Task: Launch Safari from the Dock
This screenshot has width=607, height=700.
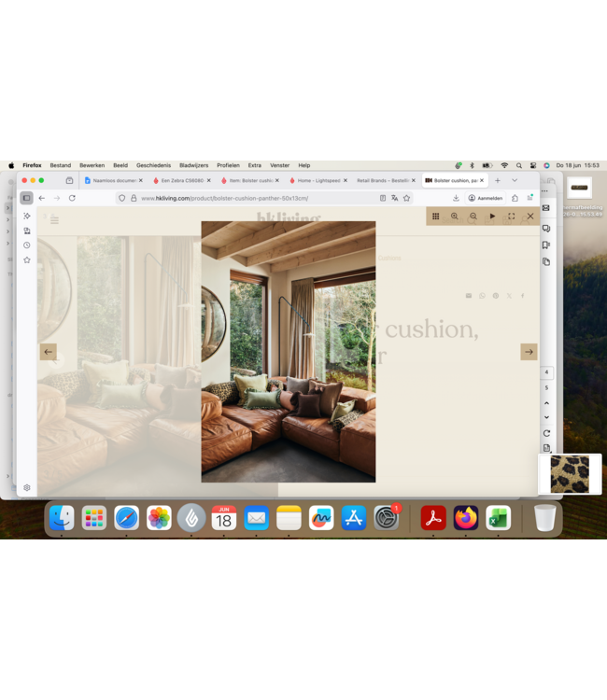Action: click(x=126, y=518)
